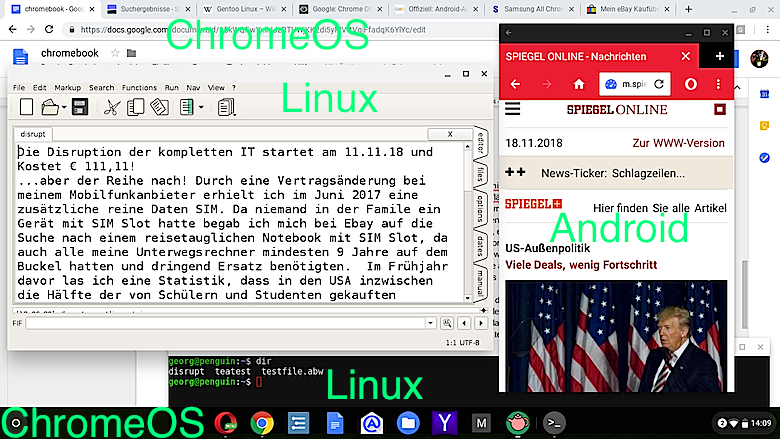Screen dimensions: 780x439
Task: Switch to Gentoo Linux Chrome tab
Action: (x=246, y=9)
